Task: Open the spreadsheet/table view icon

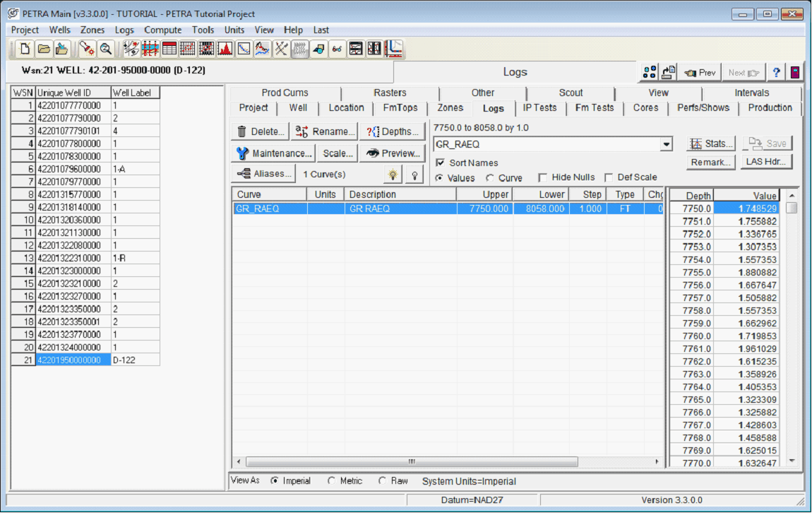Action: click(x=169, y=48)
